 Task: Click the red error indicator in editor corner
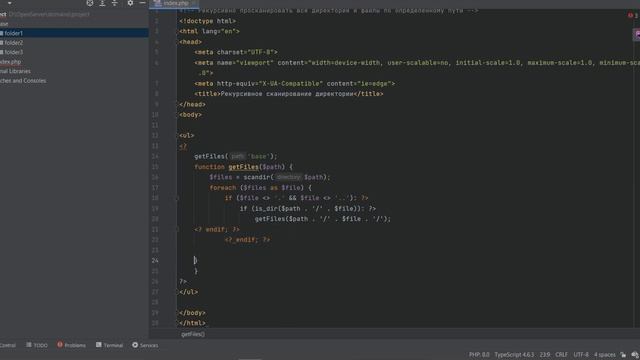point(632,15)
